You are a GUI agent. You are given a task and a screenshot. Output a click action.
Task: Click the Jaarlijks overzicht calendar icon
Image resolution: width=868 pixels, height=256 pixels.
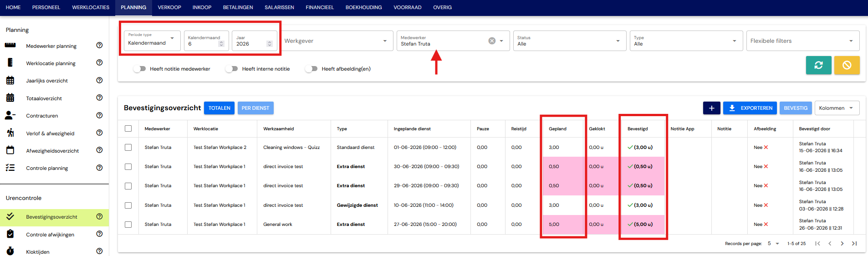[x=10, y=81]
